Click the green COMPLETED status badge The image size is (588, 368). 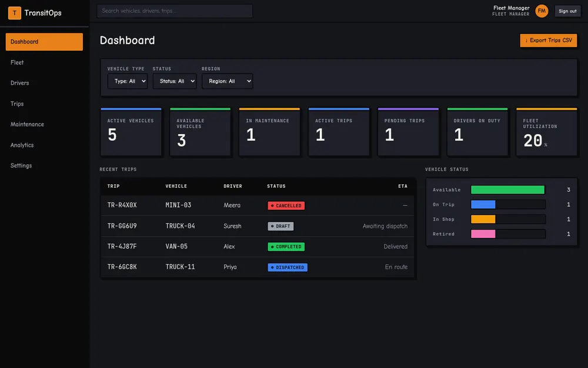click(x=286, y=247)
